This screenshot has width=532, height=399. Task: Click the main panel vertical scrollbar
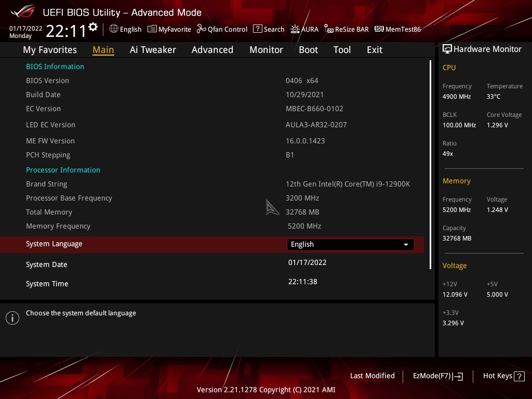430,165
